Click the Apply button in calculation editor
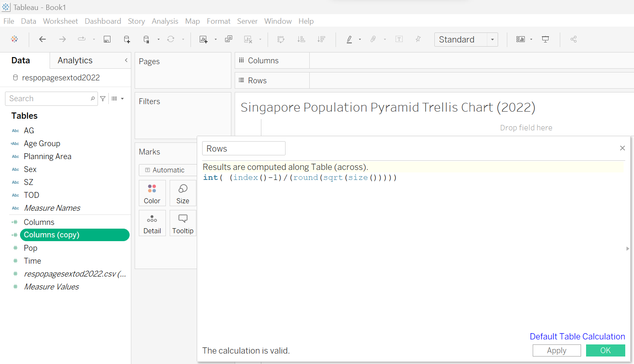This screenshot has width=634, height=364. [556, 351]
